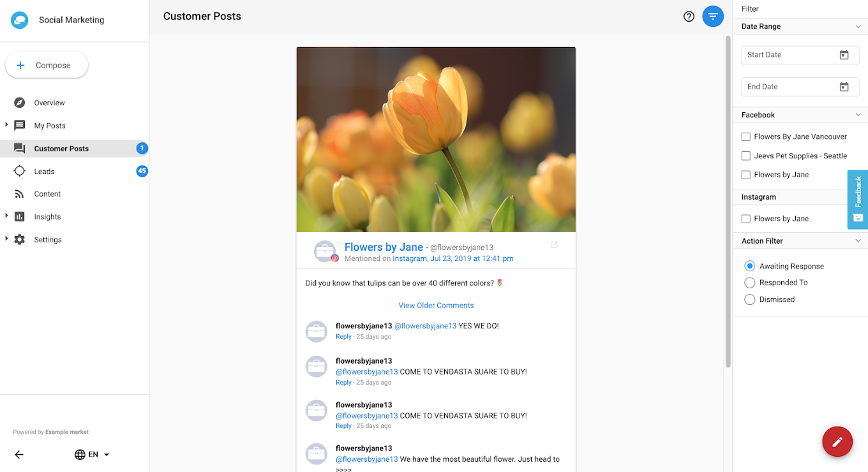Open the Start Date calendar icon
The width and height of the screenshot is (868, 472).
844,55
